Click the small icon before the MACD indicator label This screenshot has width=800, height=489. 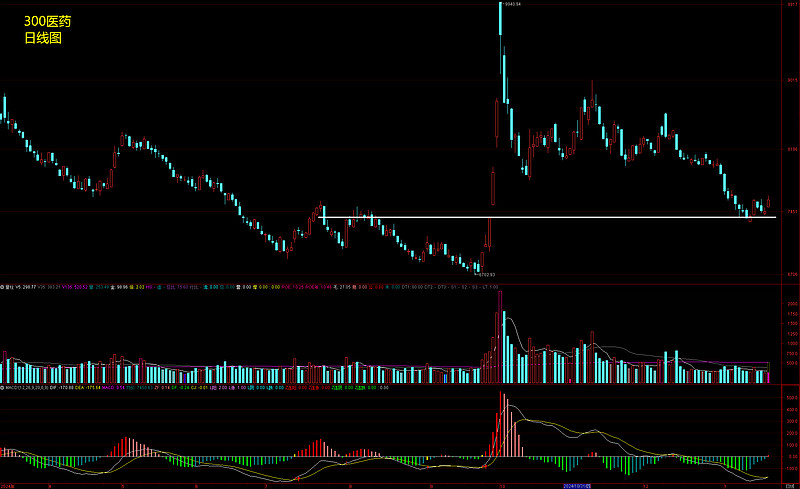tap(3, 386)
